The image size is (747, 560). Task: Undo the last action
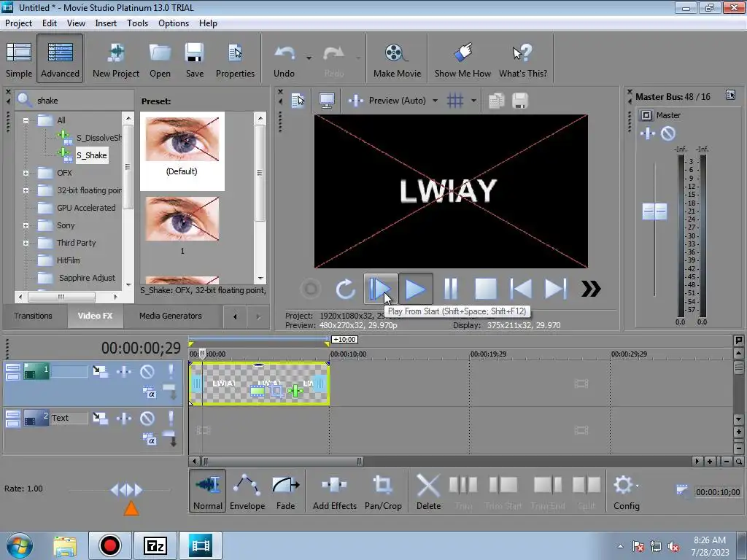click(x=284, y=60)
